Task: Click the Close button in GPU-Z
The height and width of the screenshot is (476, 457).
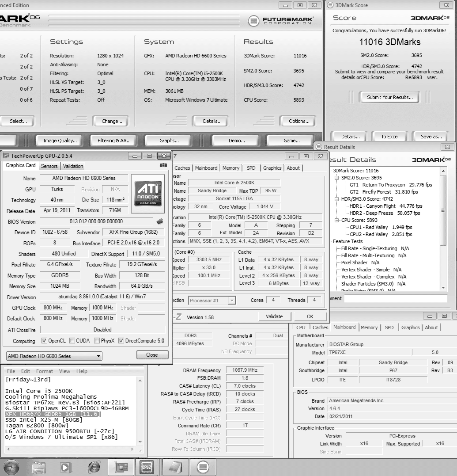Action: click(x=152, y=355)
